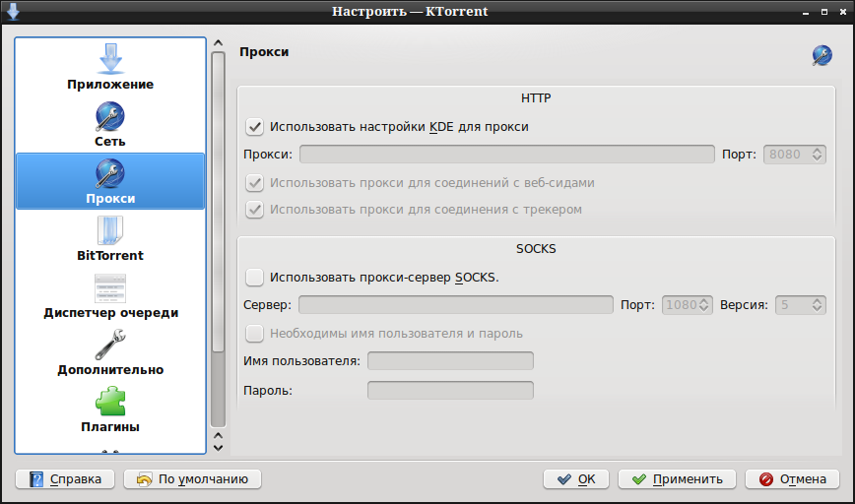The width and height of the screenshot is (855, 504).
Task: Click sidebar scrollbar up arrow at top
Action: 218,43
